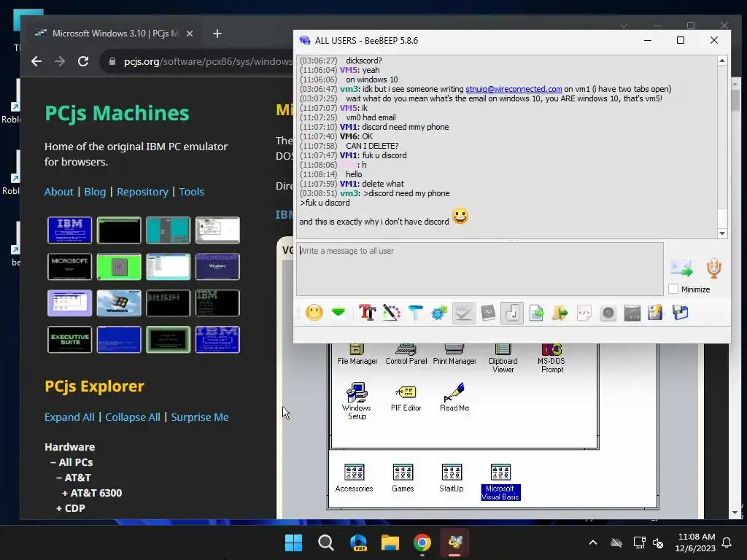Open the blue gear settings icon in BeeBEEP

[x=439, y=313]
